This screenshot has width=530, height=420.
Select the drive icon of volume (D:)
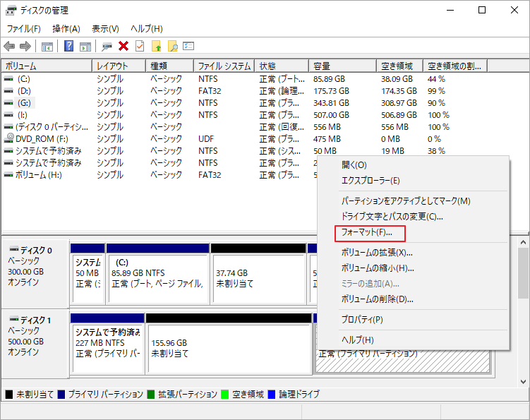pyautogui.click(x=8, y=90)
